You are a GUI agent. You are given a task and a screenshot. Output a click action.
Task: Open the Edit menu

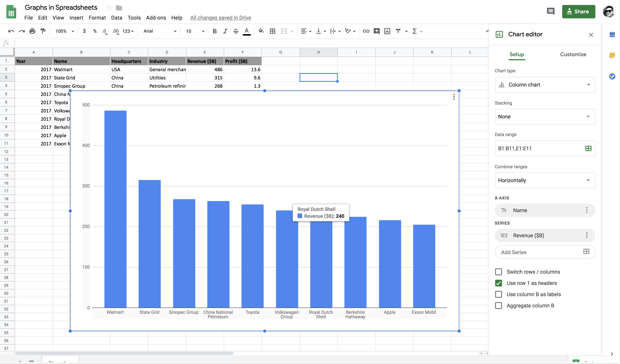point(43,18)
